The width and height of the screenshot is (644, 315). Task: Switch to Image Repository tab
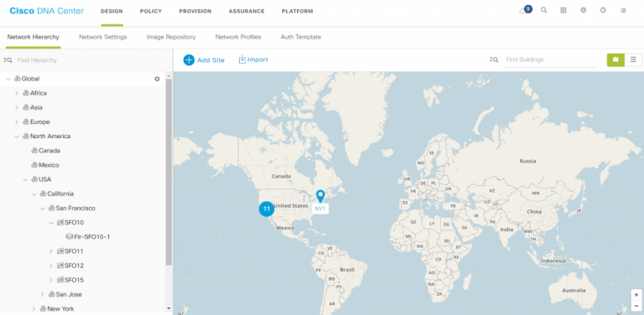click(x=171, y=37)
